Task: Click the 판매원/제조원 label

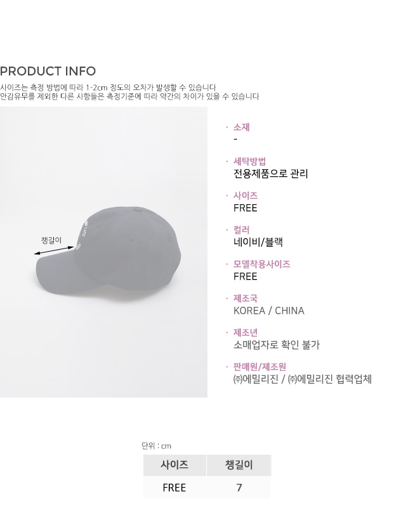Action: pyautogui.click(x=259, y=367)
